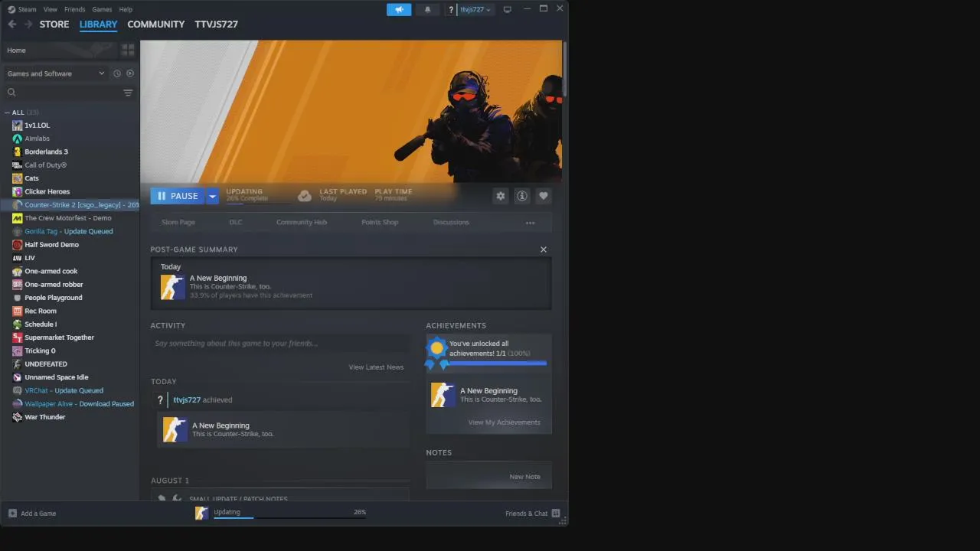Screen dimensions: 980x551
Task: Select the Aimlabs icon in the list
Action: click(x=17, y=139)
